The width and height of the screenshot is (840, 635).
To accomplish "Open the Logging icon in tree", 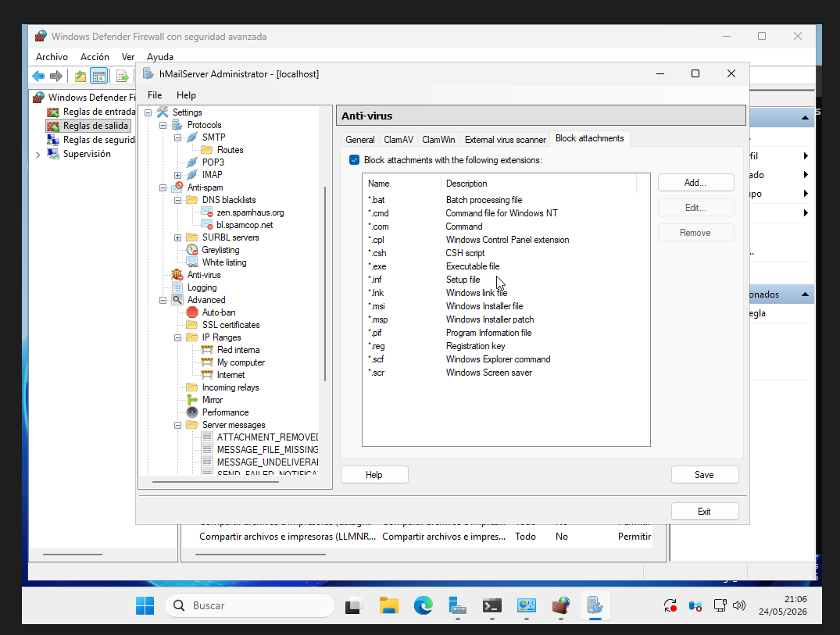I will 177,287.
